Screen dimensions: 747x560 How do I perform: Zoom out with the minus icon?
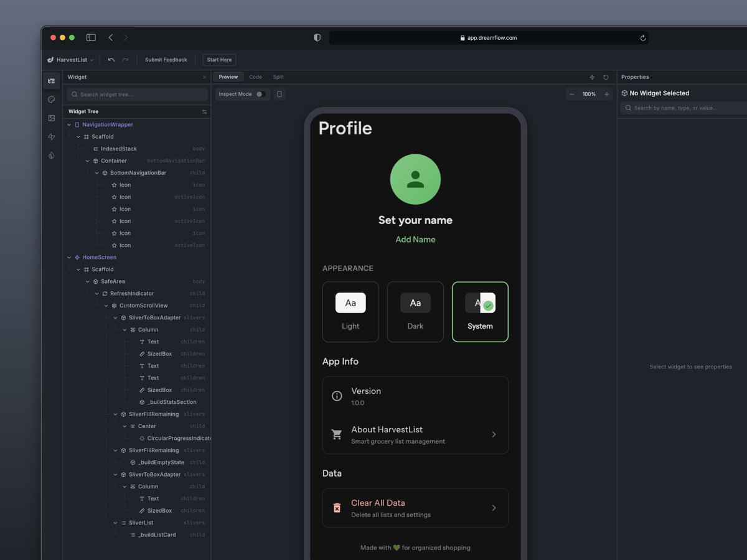(572, 94)
